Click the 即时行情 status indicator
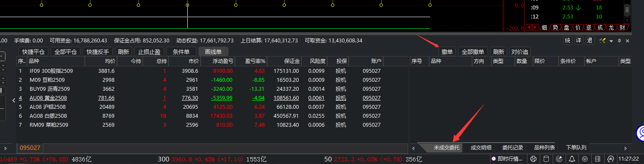Screen dimensions: 644x164 coord(508,159)
